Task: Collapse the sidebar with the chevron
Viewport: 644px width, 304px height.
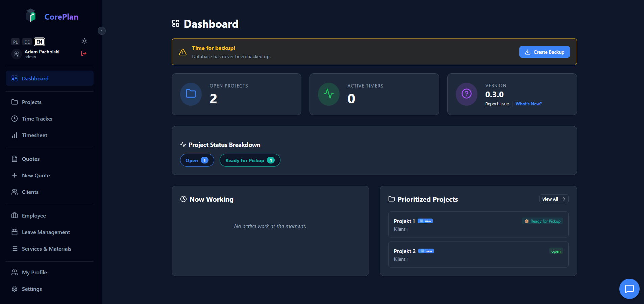Action: [x=102, y=30]
